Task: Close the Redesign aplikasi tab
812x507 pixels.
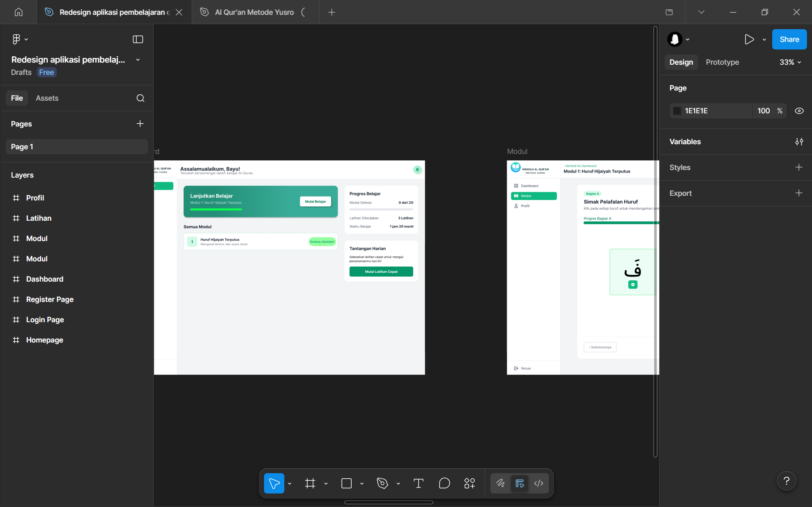Action: (x=179, y=12)
